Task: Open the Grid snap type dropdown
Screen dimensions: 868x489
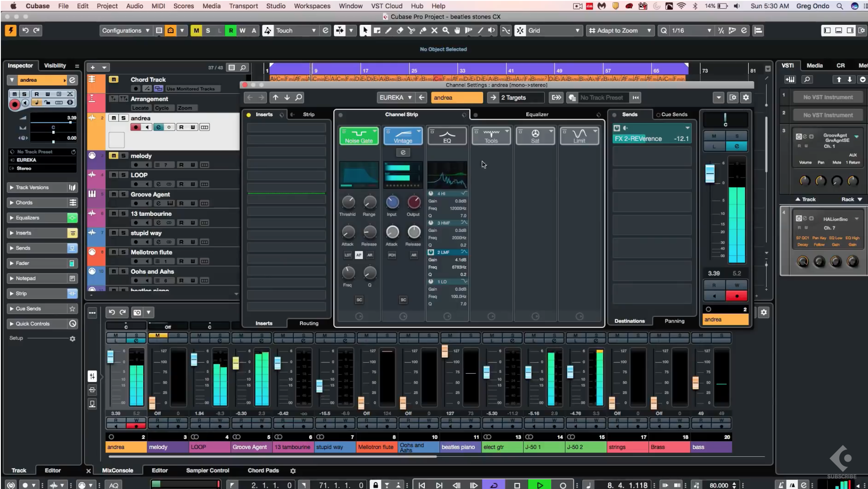Action: [x=554, y=30]
